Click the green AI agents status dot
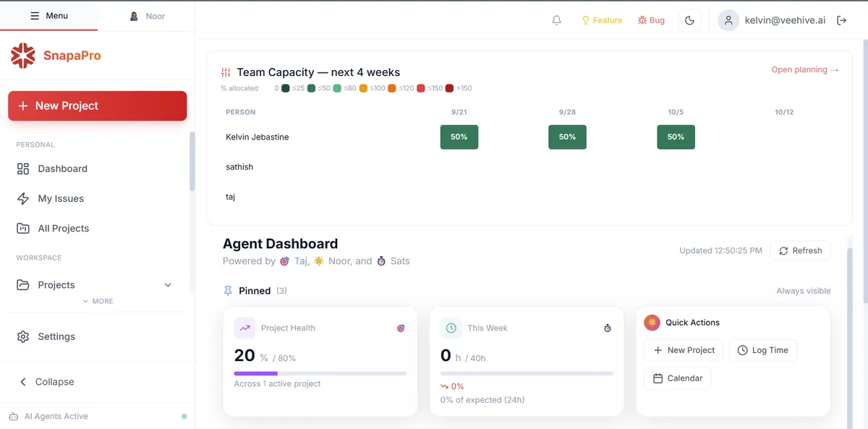Image resolution: width=868 pixels, height=429 pixels. point(184,417)
